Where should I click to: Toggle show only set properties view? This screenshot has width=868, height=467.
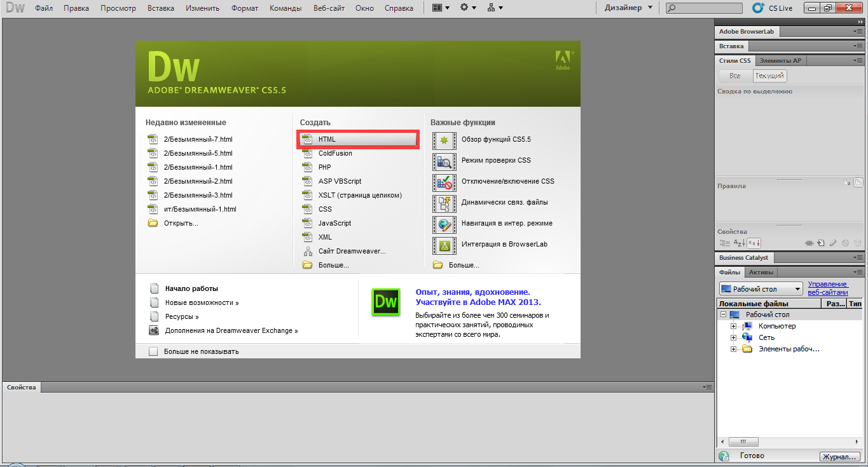coord(754,243)
